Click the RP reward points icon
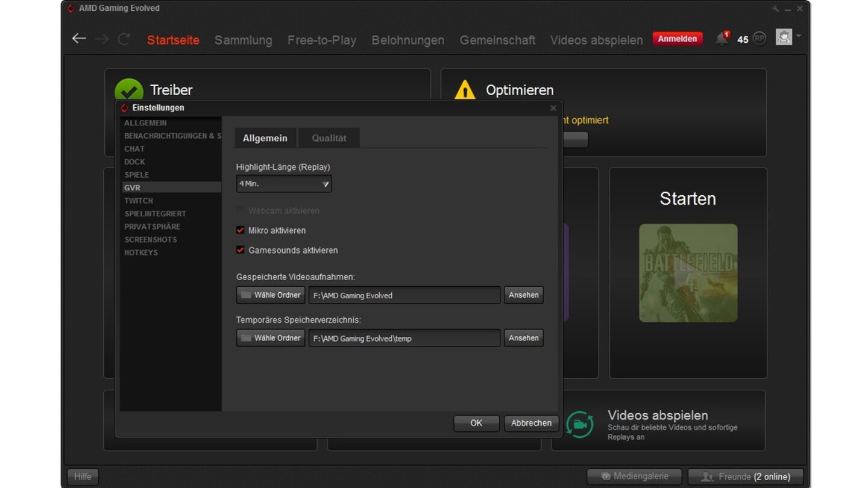Viewport: 868px width, 488px height. 759,39
